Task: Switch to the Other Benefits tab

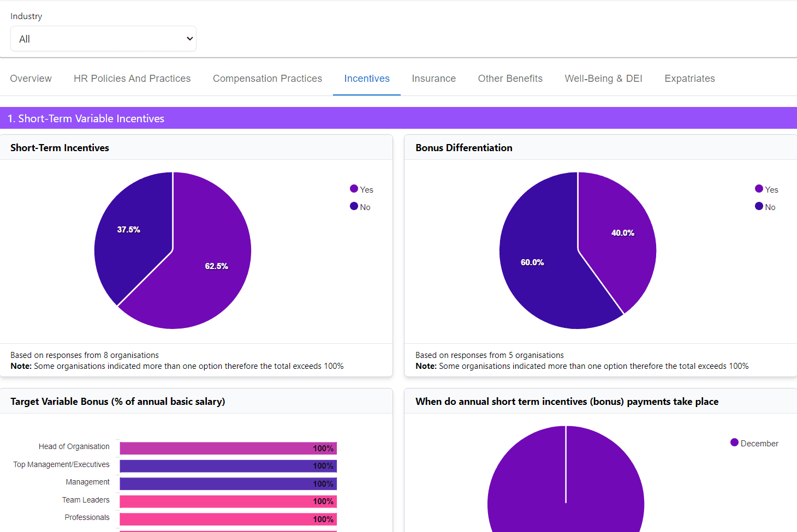Action: [510, 79]
